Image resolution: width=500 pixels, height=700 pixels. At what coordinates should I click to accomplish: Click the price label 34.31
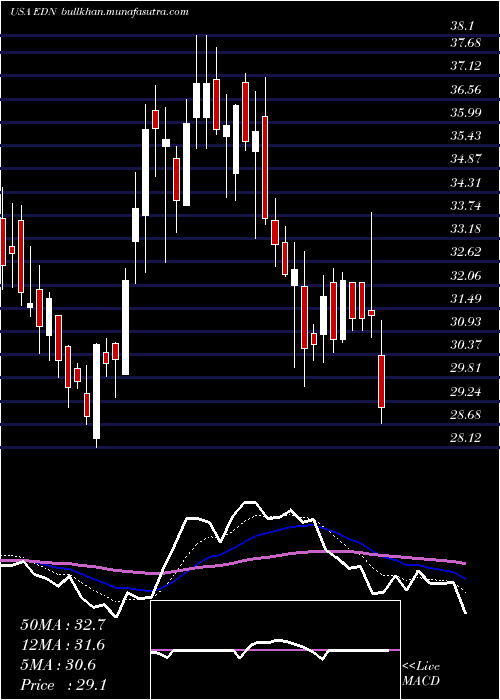pyautogui.click(x=466, y=182)
